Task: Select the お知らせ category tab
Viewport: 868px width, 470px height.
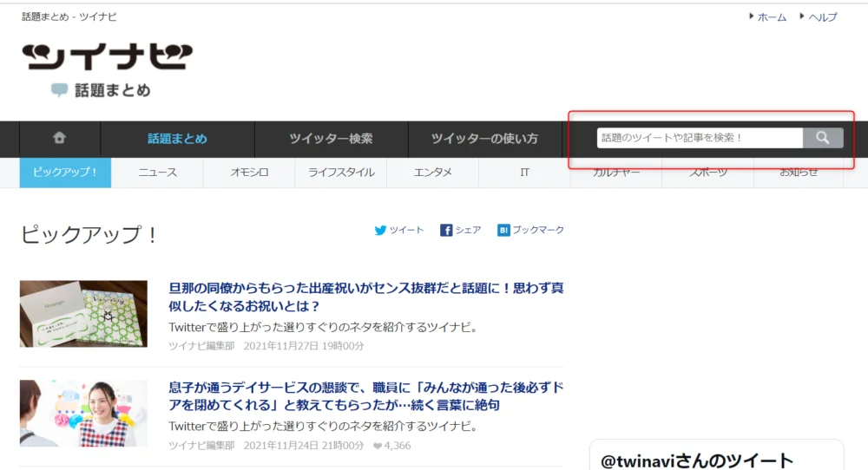Action: click(x=799, y=173)
